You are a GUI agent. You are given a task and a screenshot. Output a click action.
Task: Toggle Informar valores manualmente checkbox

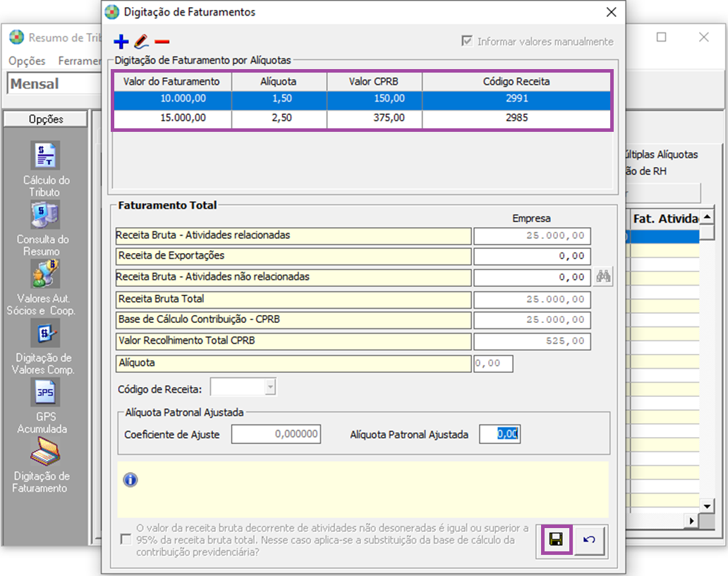467,42
